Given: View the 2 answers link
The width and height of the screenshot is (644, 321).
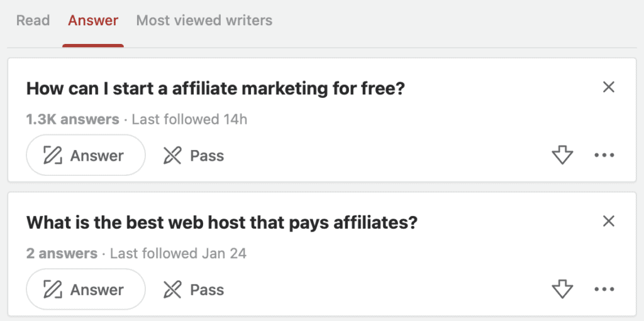Looking at the screenshot, I should coord(62,254).
